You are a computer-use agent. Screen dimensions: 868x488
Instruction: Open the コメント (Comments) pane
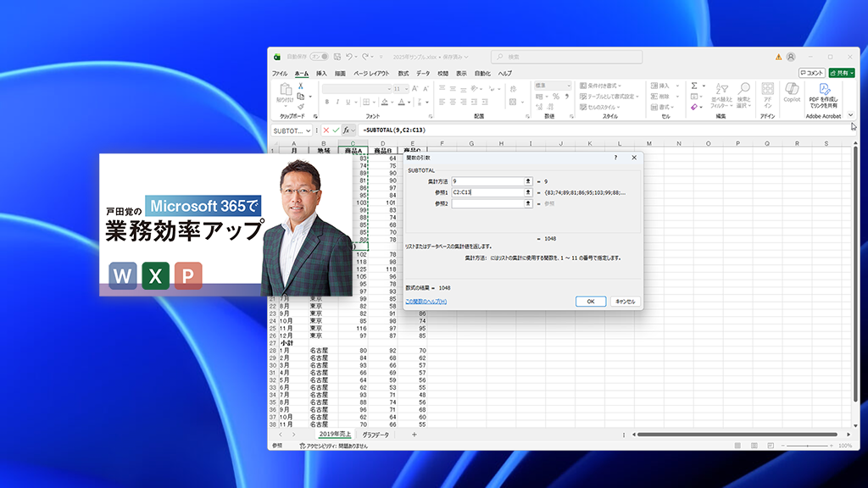[812, 74]
